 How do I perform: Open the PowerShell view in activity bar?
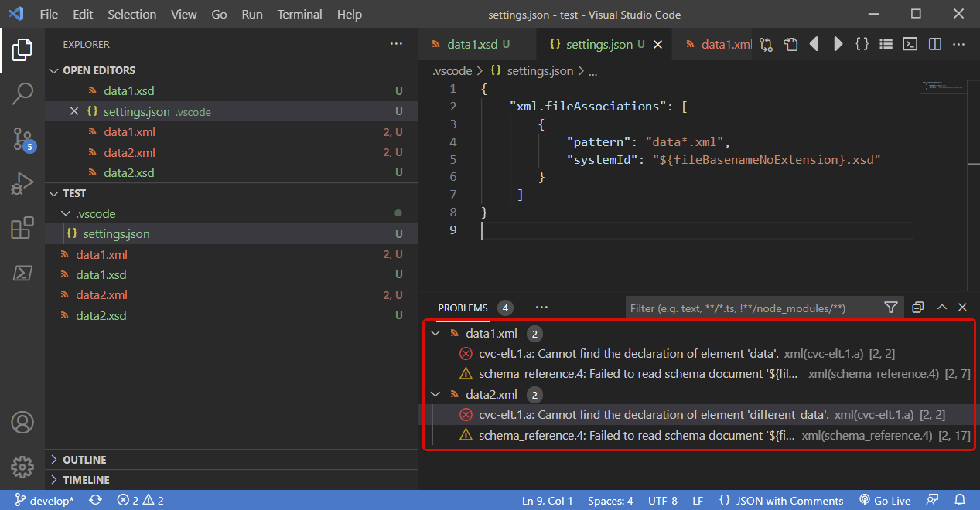22,273
